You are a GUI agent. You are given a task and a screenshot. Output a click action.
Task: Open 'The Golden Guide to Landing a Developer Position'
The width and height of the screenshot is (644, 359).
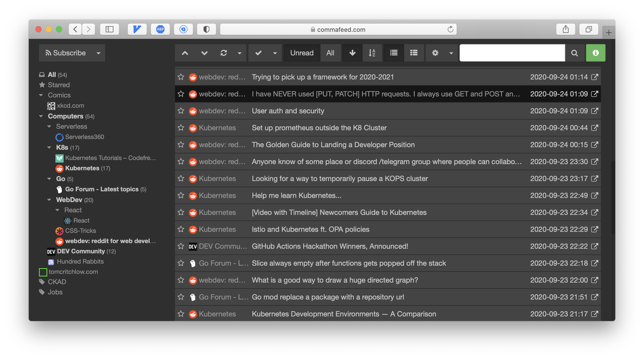pyautogui.click(x=333, y=145)
